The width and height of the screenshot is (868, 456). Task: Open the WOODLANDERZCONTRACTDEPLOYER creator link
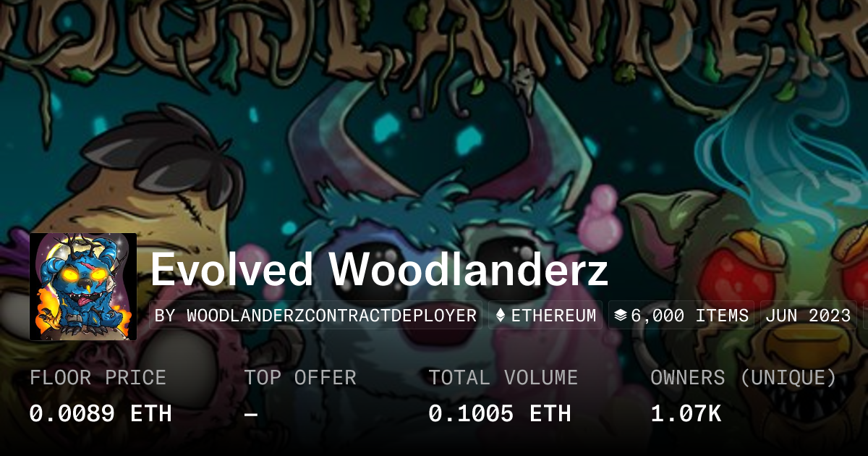point(332,316)
